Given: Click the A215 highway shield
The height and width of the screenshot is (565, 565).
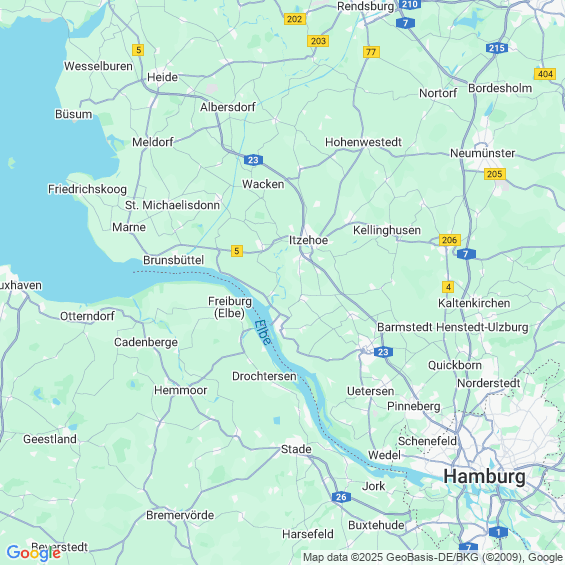Looking at the screenshot, I should point(497,48).
